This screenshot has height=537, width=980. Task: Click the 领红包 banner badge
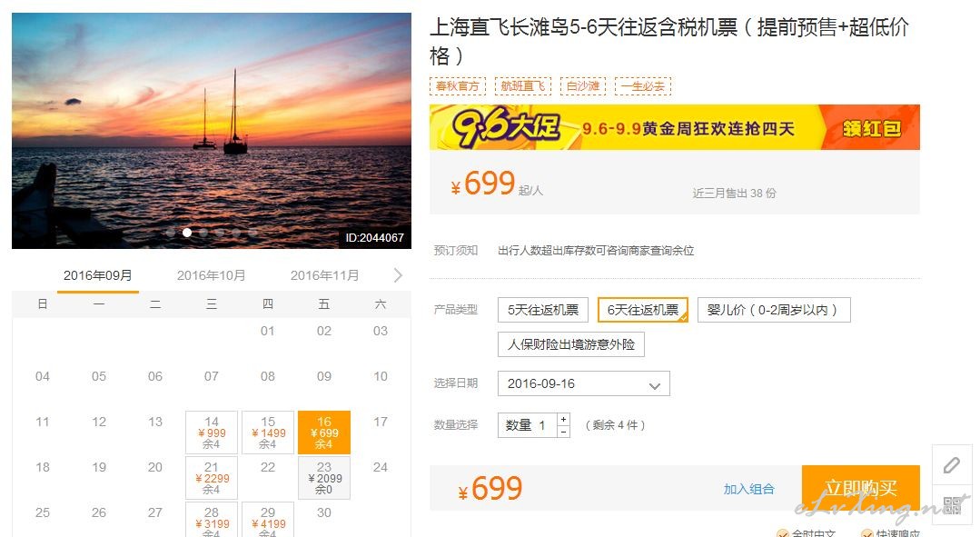871,128
